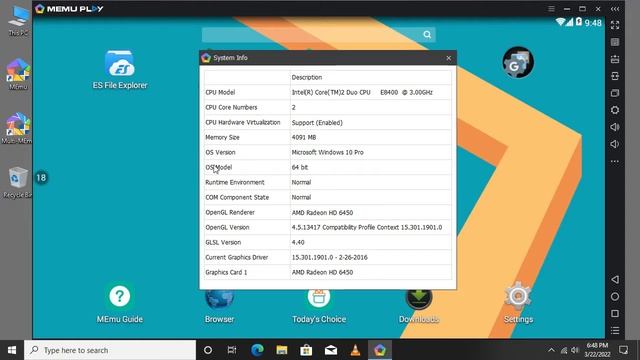
Task: Click the "CPU Core Numbers" row label
Action: point(231,107)
